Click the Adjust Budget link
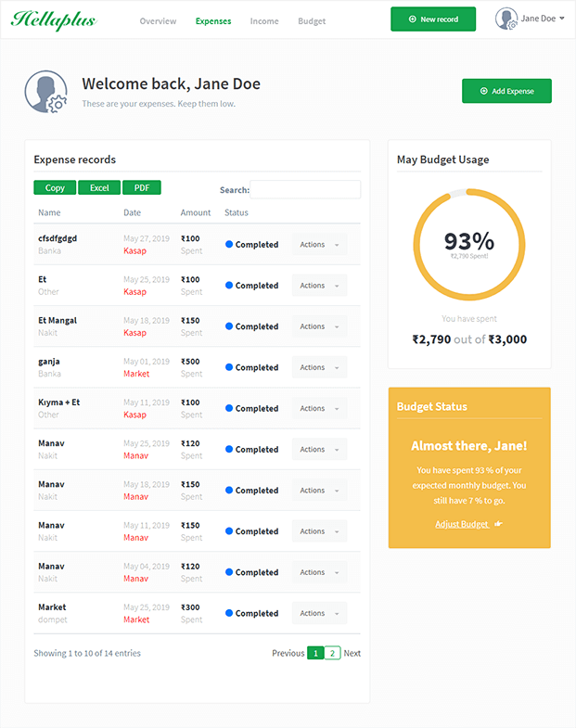This screenshot has height=728, width=576. (462, 524)
